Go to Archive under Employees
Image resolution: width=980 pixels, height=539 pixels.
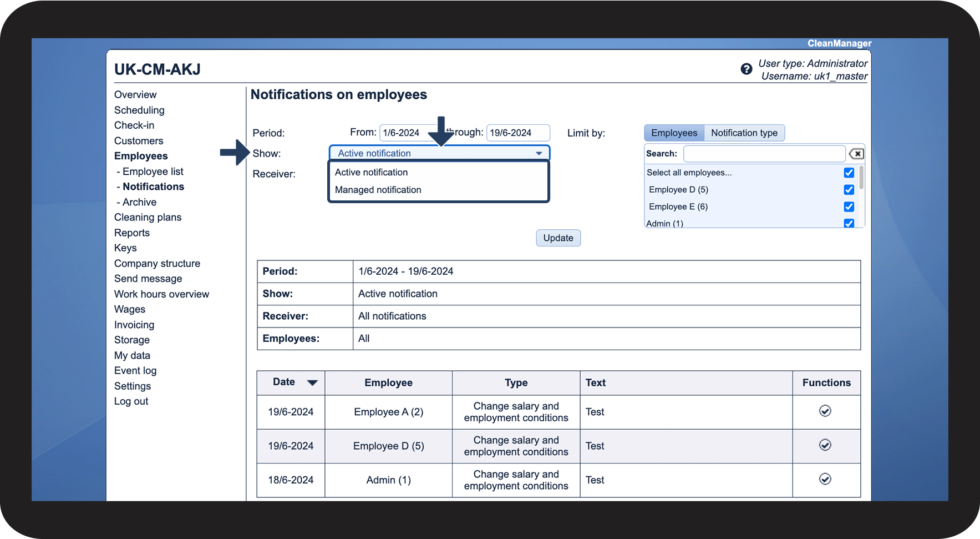[139, 202]
